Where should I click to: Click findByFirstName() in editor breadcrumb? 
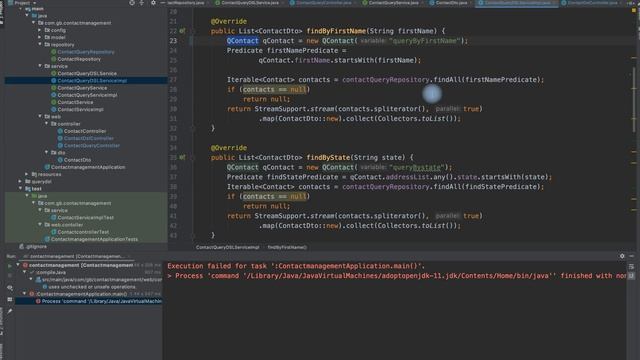[x=287, y=247]
